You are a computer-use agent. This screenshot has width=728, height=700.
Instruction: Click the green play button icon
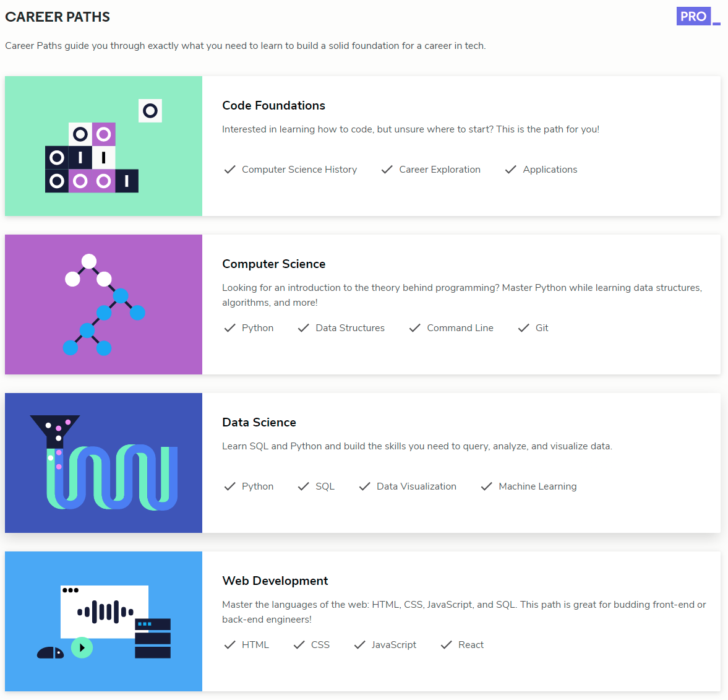82,647
